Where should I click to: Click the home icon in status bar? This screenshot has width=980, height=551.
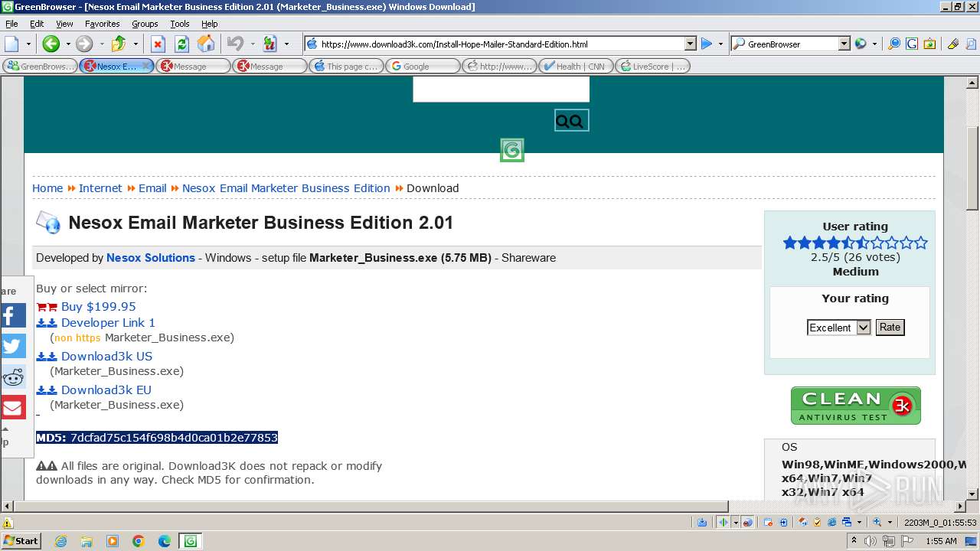point(803,522)
